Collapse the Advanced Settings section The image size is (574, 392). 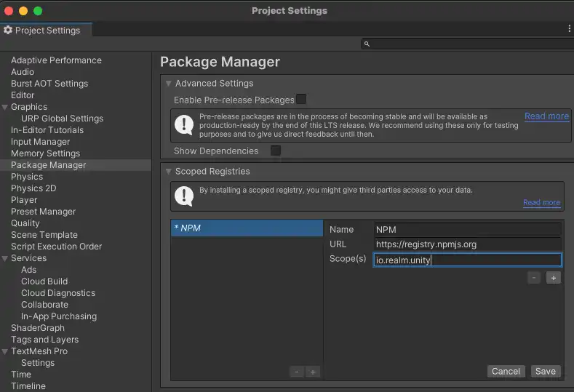point(168,84)
